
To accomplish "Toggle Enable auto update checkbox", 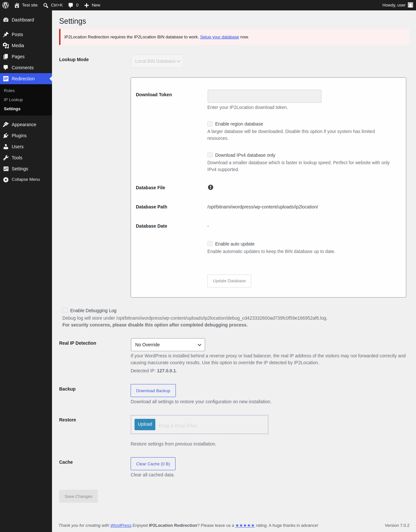I will [x=210, y=244].
